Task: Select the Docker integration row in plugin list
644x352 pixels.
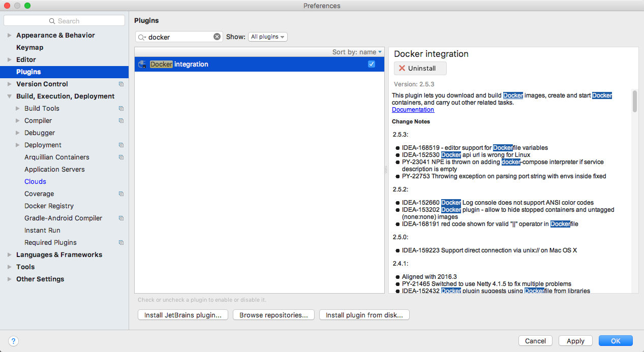Action: [259, 65]
